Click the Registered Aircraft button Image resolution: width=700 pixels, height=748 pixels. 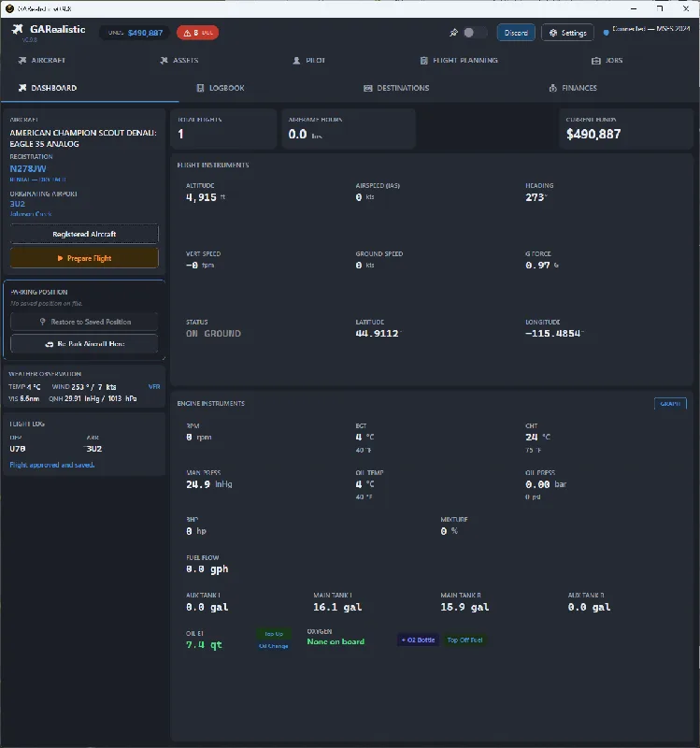click(x=84, y=234)
